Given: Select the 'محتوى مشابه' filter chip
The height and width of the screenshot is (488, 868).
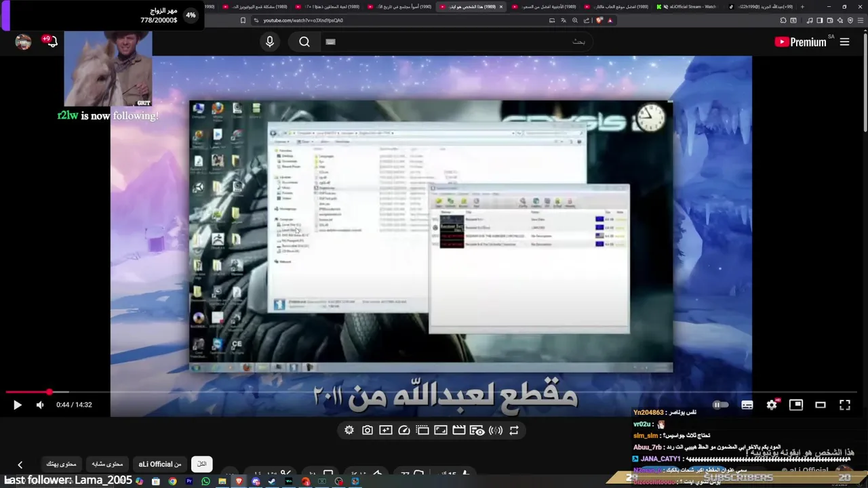Looking at the screenshot, I should (108, 464).
